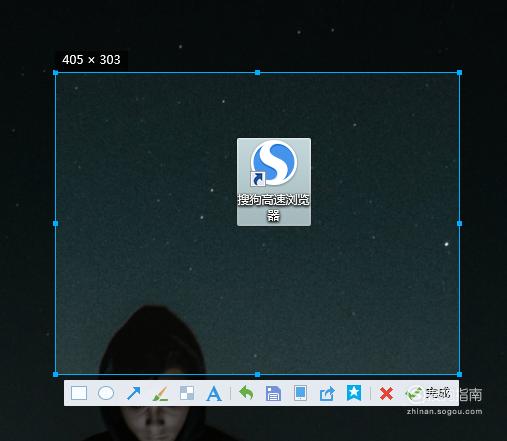Click the top-middle selection handle
Screen dimensions: 507x441
(x=257, y=73)
